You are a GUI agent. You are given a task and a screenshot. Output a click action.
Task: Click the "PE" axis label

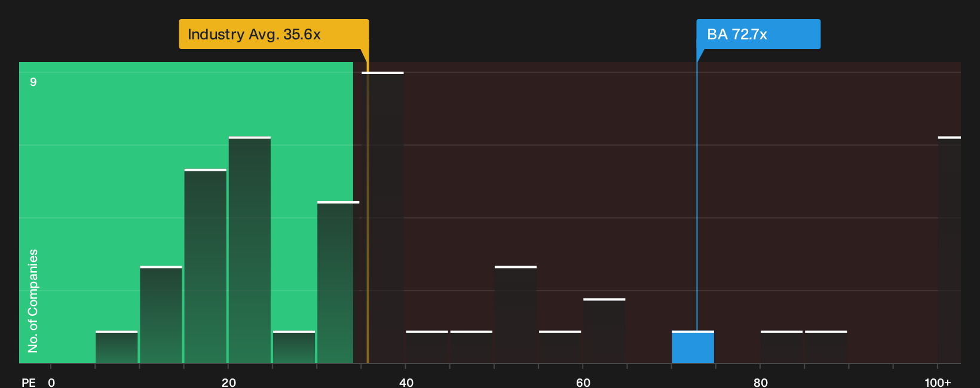pos(29,382)
